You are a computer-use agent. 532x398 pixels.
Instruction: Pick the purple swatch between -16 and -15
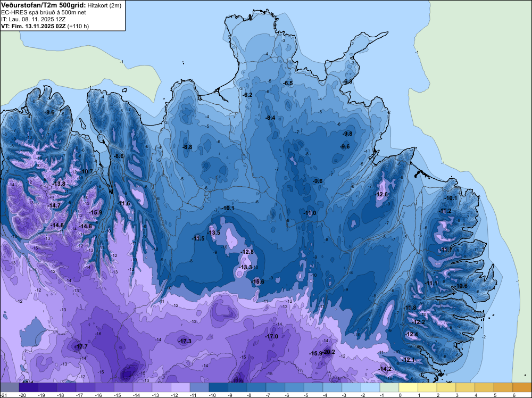(x=104, y=387)
